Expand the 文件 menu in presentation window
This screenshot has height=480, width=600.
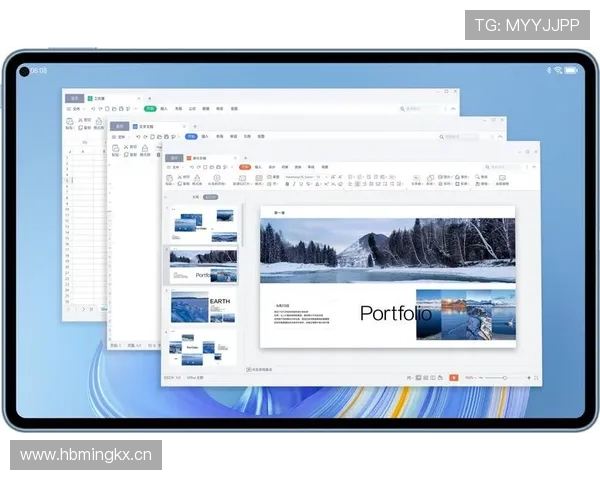pos(175,167)
